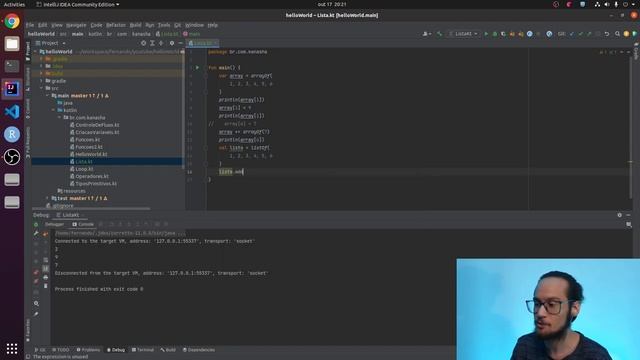Toggle Structure tool window side tab
Viewport: 640px width, 360px height.
point(28,79)
